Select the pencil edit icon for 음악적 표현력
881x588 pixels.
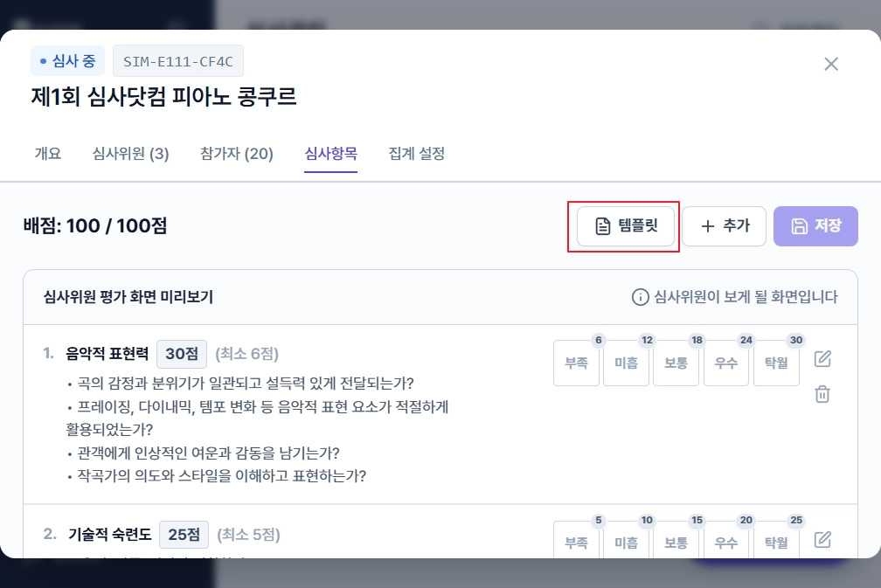coord(822,358)
